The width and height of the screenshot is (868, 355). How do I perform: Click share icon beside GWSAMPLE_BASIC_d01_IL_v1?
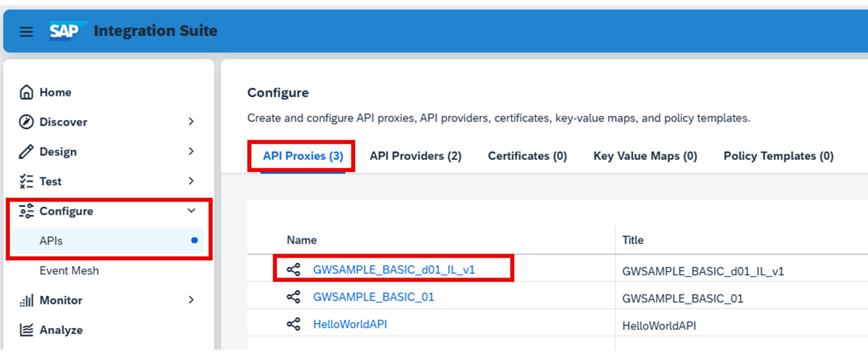(293, 270)
